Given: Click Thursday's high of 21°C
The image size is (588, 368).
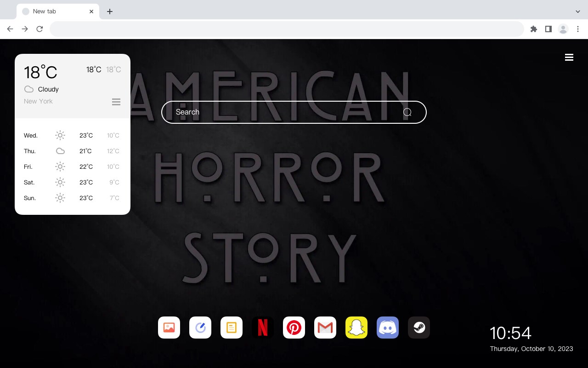Looking at the screenshot, I should [x=86, y=151].
